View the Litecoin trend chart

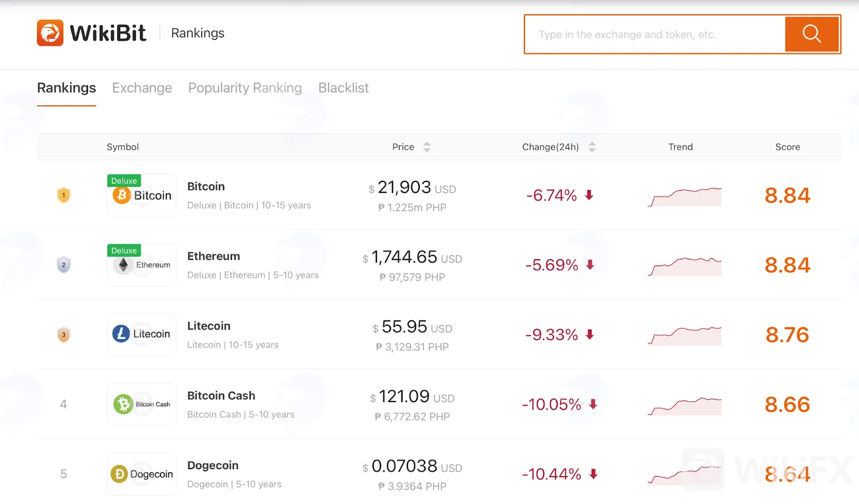tap(685, 335)
